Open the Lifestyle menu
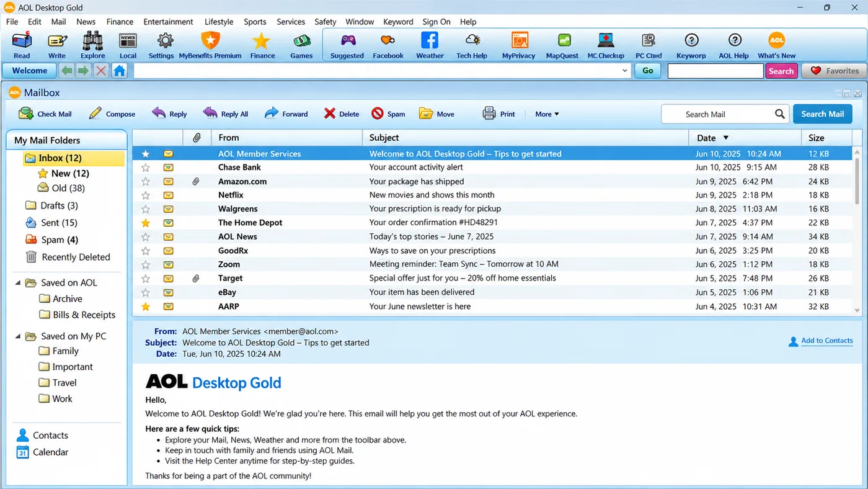 point(219,22)
